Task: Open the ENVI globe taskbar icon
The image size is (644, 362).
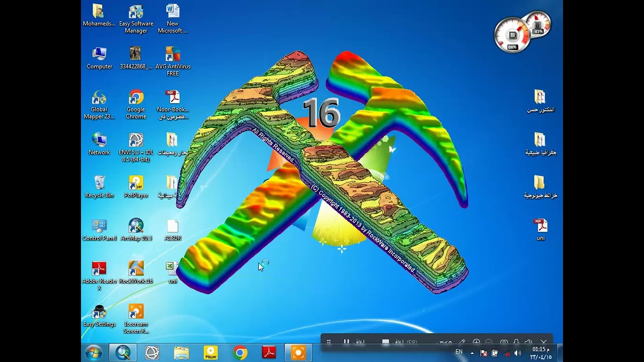Action: point(152,353)
